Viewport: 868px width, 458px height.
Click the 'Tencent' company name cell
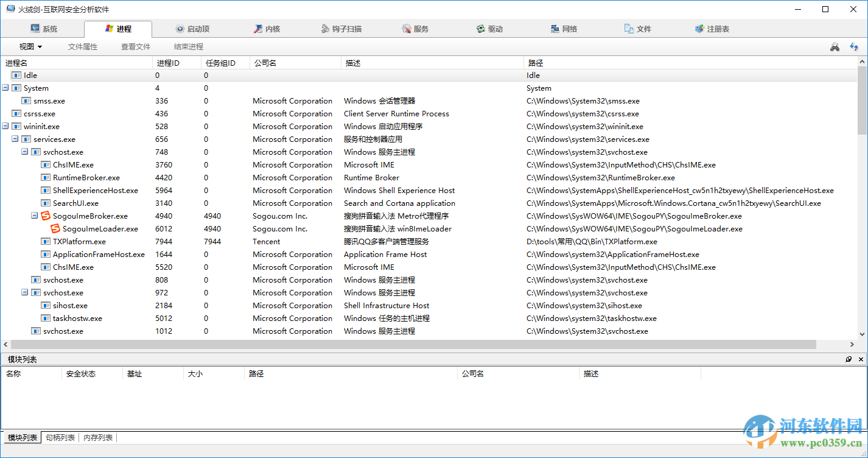click(267, 242)
